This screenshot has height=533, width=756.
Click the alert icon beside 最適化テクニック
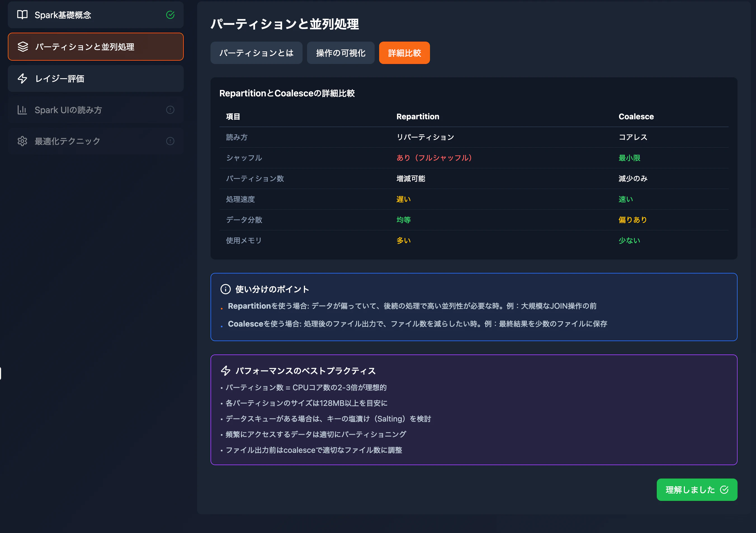pyautogui.click(x=170, y=141)
